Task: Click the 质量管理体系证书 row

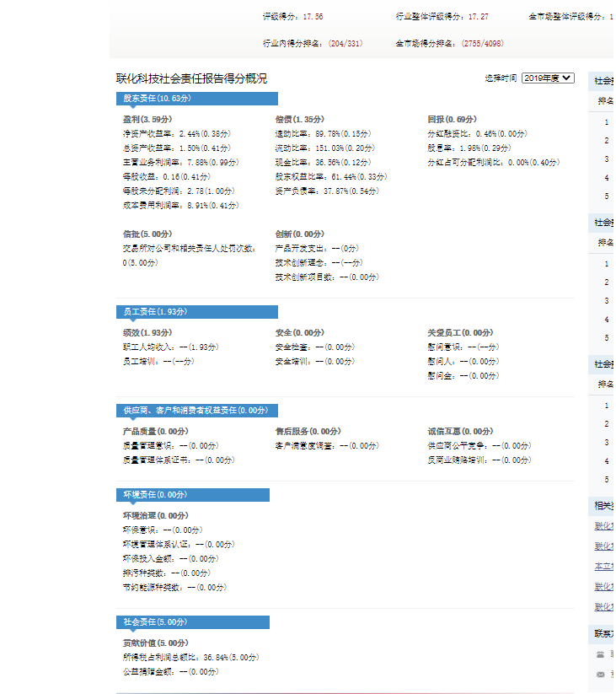Action: pyautogui.click(x=179, y=460)
